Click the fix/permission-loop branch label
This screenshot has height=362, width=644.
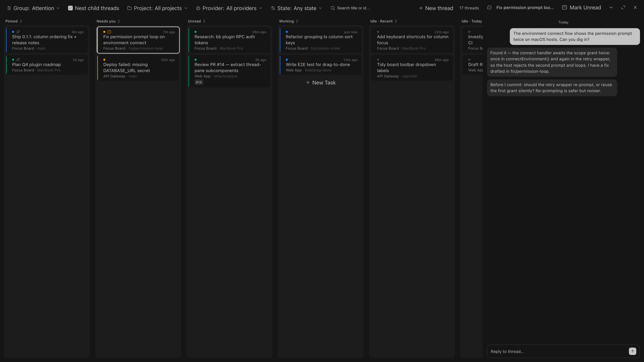tap(145, 48)
